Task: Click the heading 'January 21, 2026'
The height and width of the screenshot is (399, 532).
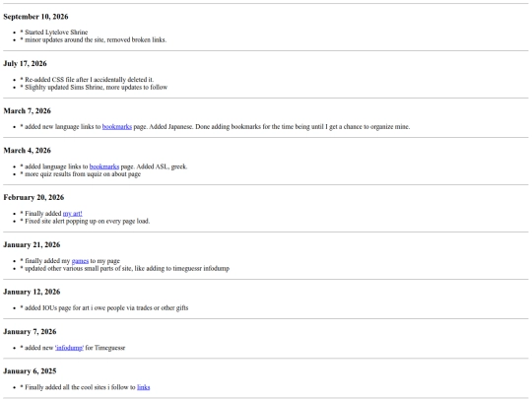Action: point(32,244)
